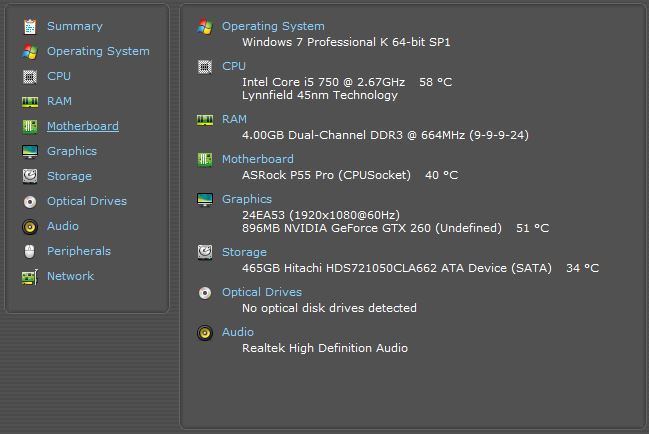This screenshot has width=649, height=434.
Task: Select Summary in the left navigation
Action: point(74,26)
